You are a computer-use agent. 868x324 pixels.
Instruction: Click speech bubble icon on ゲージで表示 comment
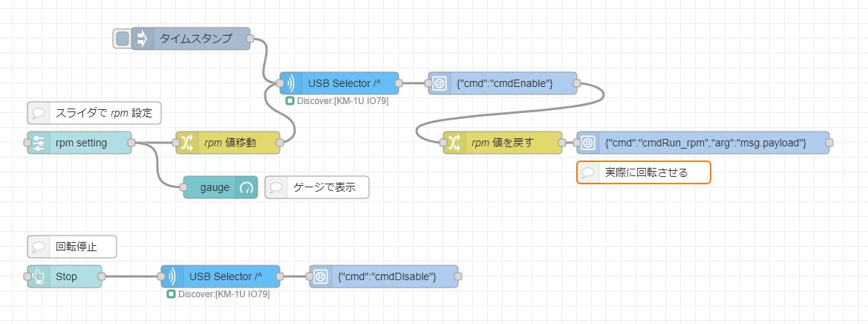tap(275, 188)
